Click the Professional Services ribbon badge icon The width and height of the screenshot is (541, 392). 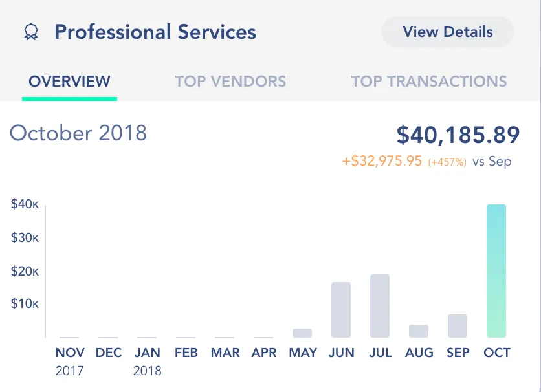30,32
